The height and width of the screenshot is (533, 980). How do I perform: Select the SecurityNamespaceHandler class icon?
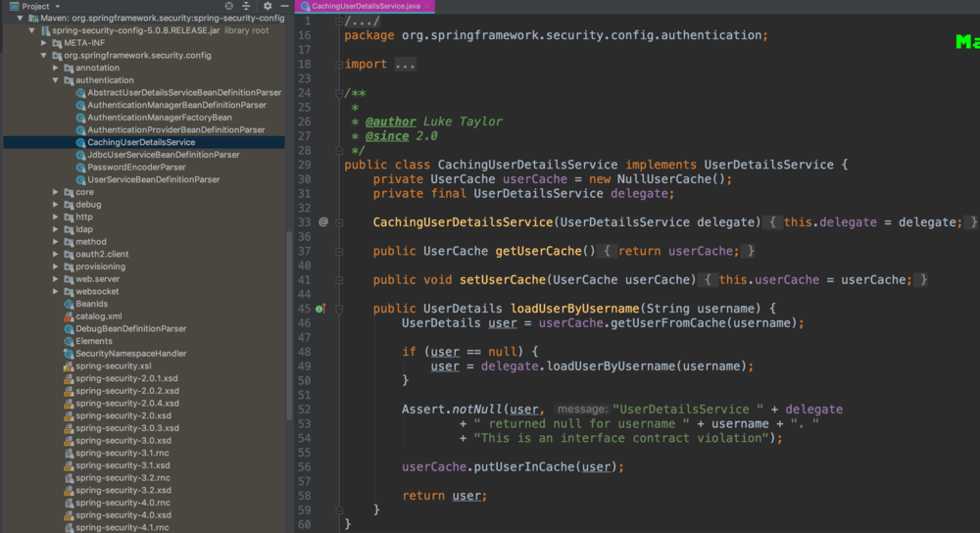[68, 354]
